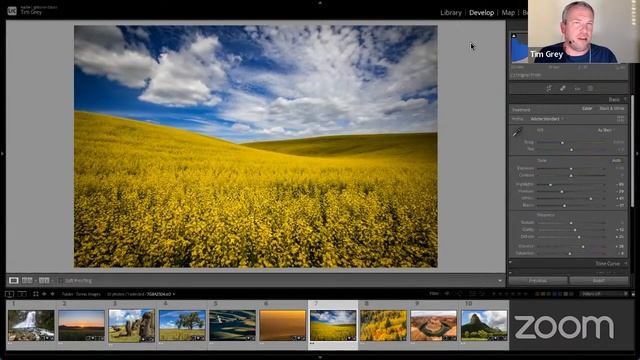Select the masking tool icon
This screenshot has width=640, height=360.
[590, 89]
